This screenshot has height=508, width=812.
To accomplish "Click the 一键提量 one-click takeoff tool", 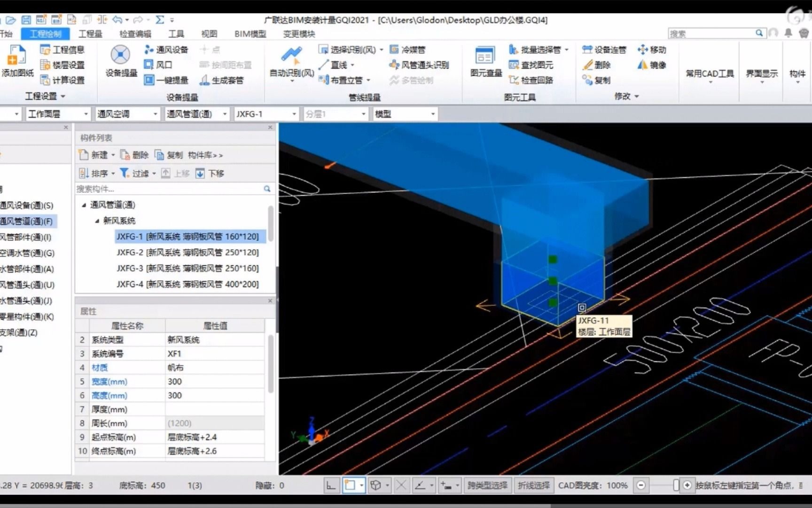I will pos(166,80).
